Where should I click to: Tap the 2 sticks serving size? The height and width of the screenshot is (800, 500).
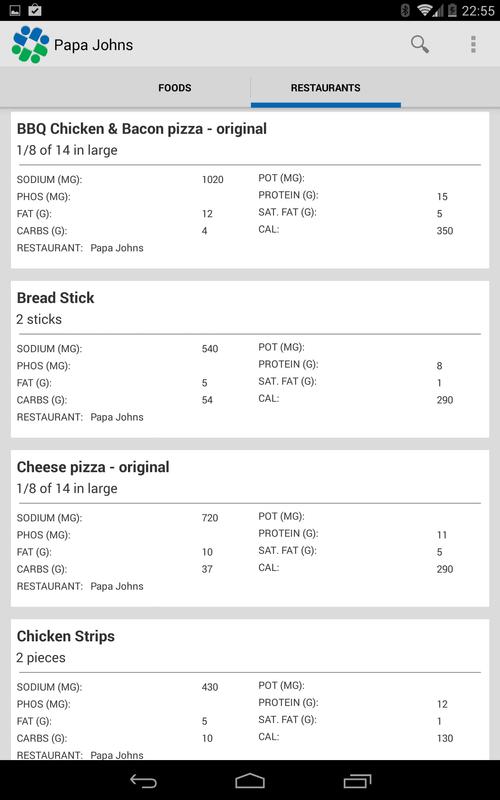pyautogui.click(x=39, y=319)
